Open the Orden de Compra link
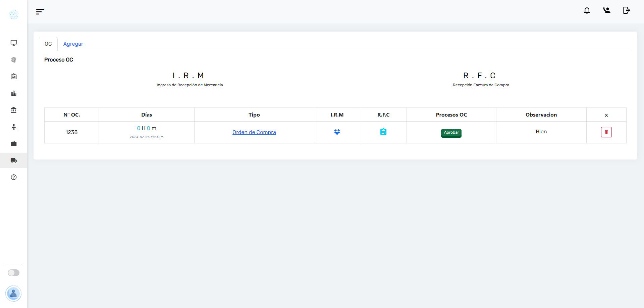This screenshot has height=308, width=644. pyautogui.click(x=254, y=132)
